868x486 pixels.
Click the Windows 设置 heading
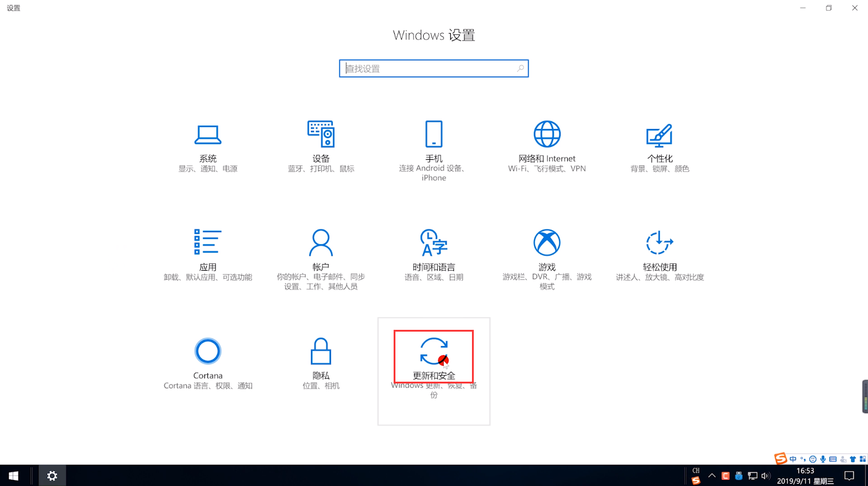[434, 35]
